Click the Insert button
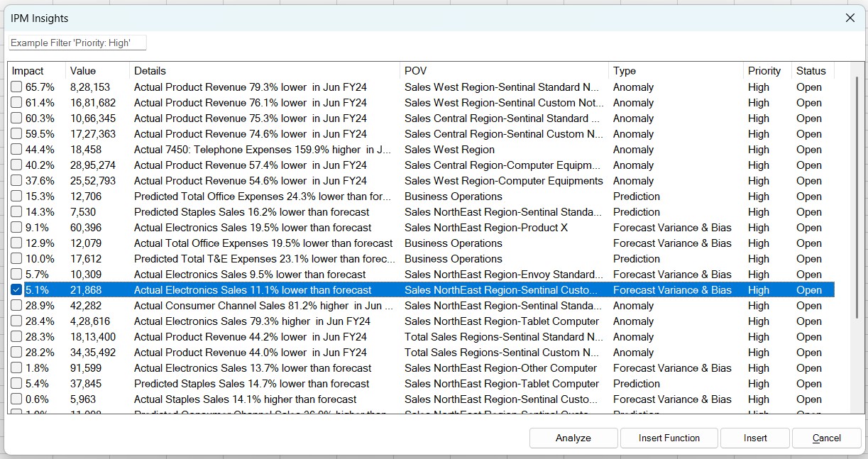This screenshot has height=459, width=868. coord(754,438)
